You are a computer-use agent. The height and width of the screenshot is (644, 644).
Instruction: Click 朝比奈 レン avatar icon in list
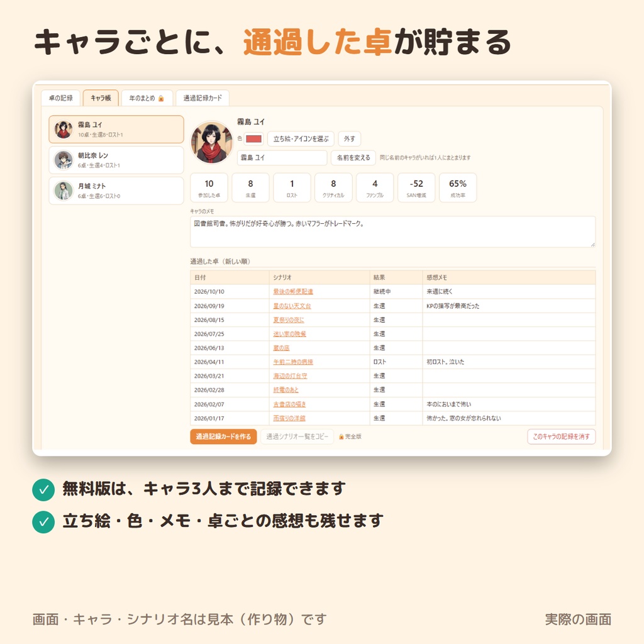click(64, 160)
